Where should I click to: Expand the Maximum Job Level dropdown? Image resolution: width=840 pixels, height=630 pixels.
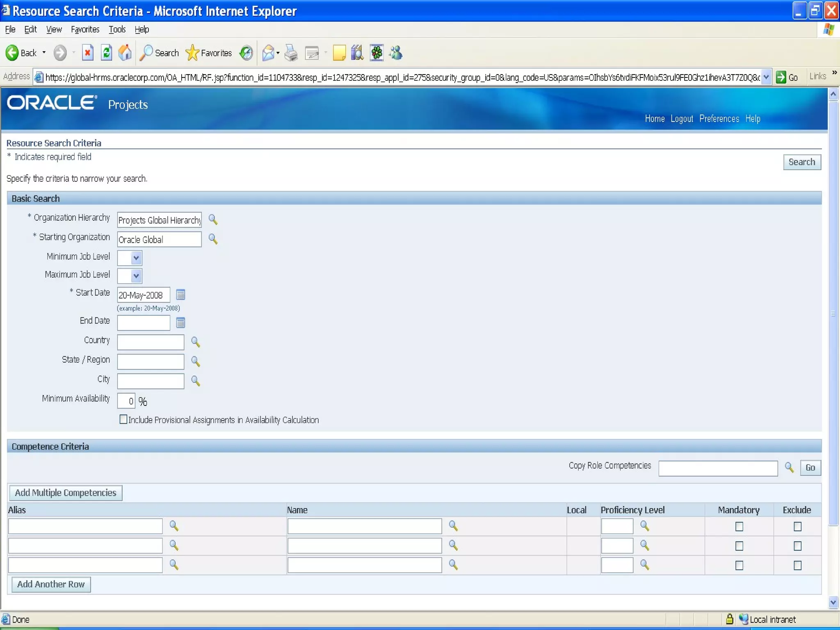[136, 276]
